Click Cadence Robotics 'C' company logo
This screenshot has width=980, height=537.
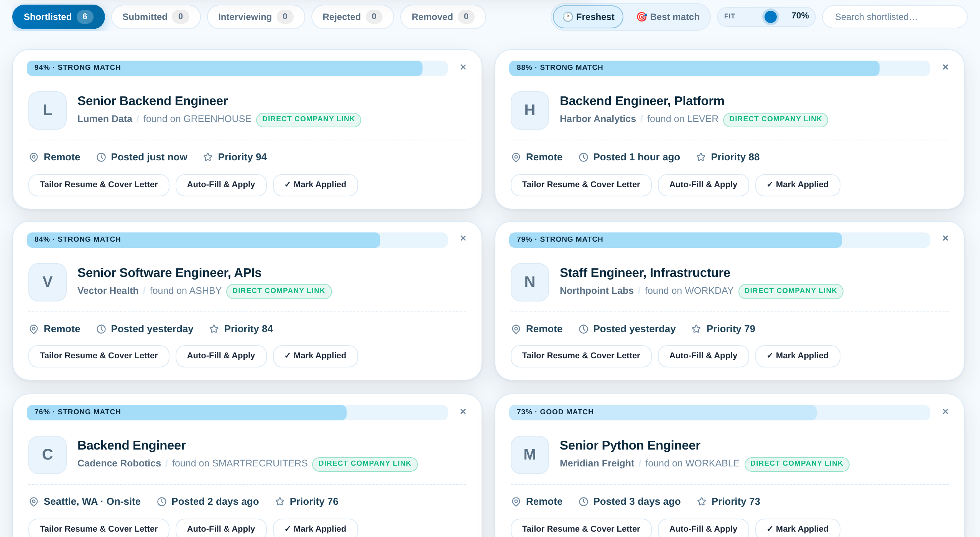click(48, 455)
